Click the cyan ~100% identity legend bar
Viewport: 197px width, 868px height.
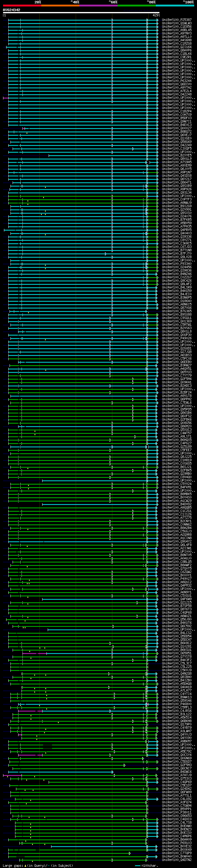coord(175,6)
